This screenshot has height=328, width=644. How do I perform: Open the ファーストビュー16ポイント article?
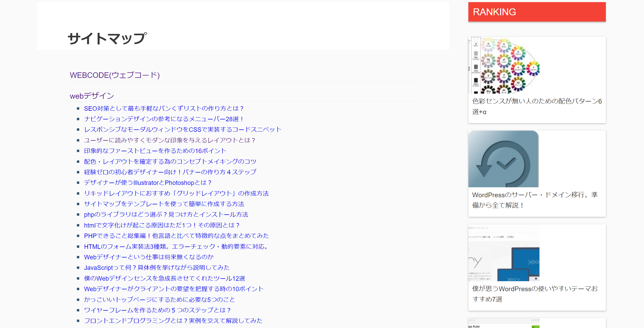[155, 151]
